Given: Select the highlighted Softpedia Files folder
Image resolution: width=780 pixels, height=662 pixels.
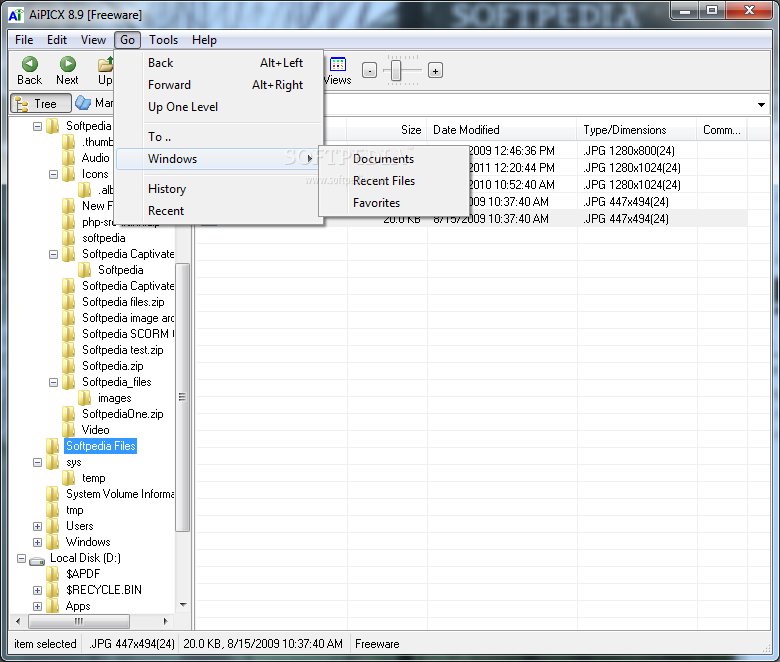Looking at the screenshot, I should (x=100, y=446).
